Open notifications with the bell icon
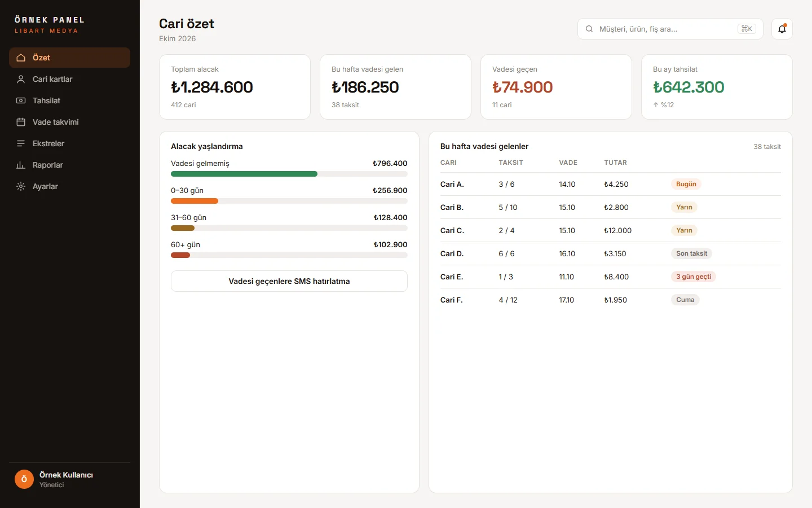 [782, 29]
